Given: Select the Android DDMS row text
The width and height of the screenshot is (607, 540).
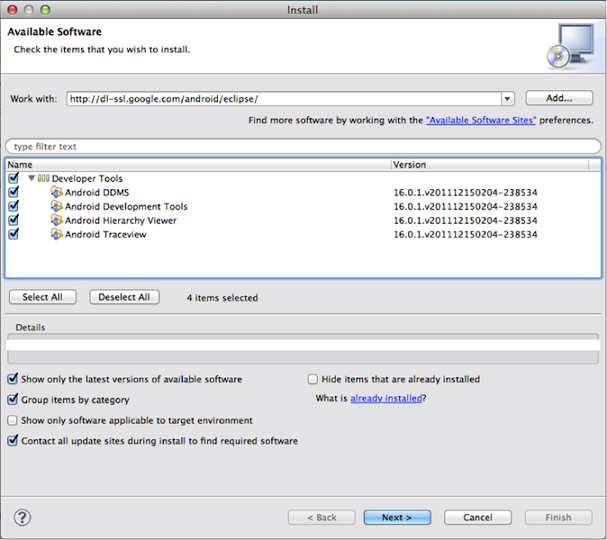Looking at the screenshot, I should tap(97, 192).
